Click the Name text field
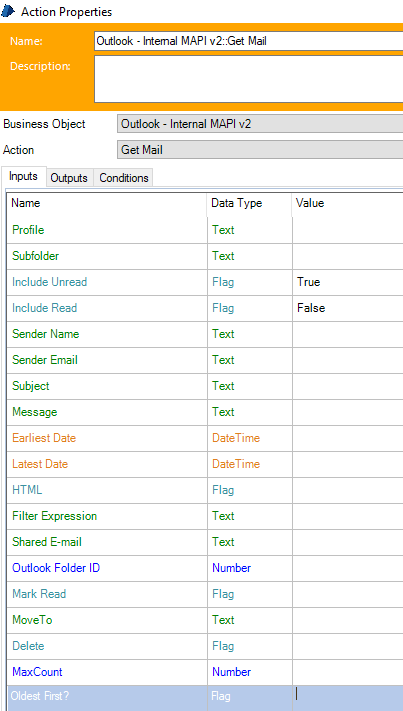Viewport: 403px width, 711px height. point(248,41)
